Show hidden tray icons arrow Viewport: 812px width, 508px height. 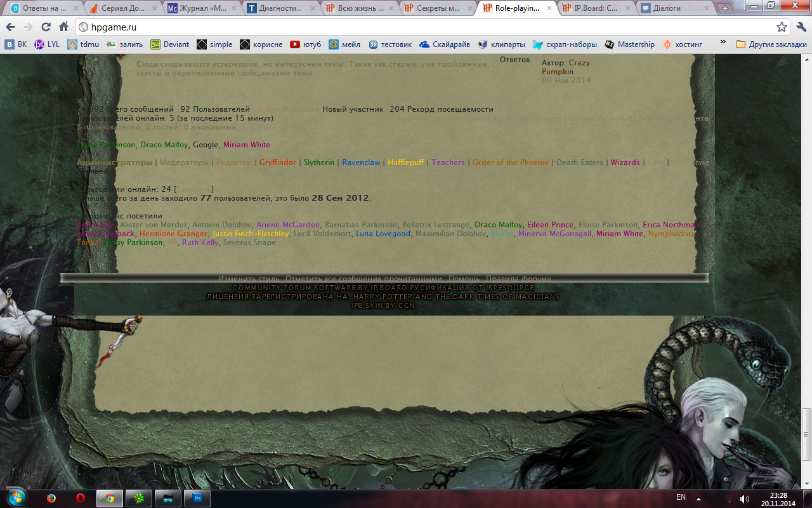point(698,498)
